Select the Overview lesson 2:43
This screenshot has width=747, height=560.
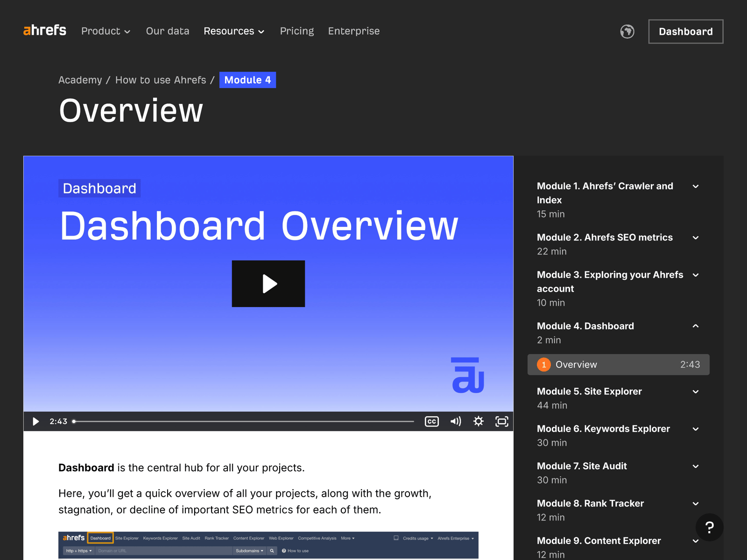tap(618, 364)
